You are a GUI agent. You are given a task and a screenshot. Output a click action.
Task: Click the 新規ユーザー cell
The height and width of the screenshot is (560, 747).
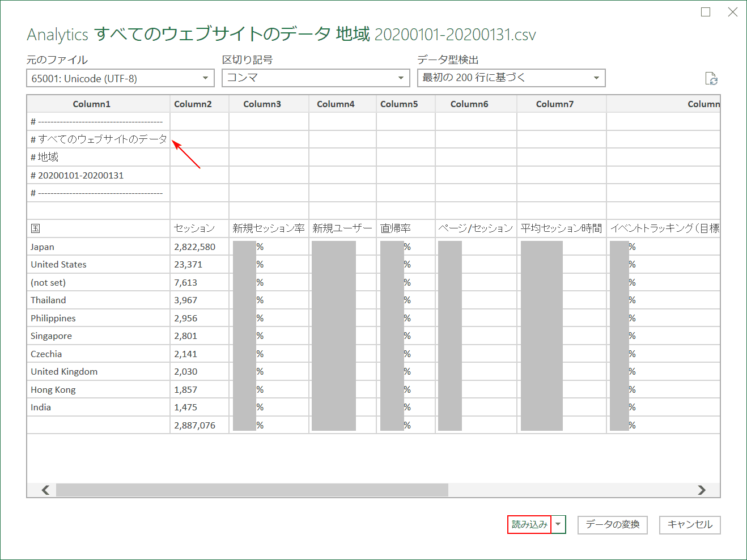coord(342,228)
